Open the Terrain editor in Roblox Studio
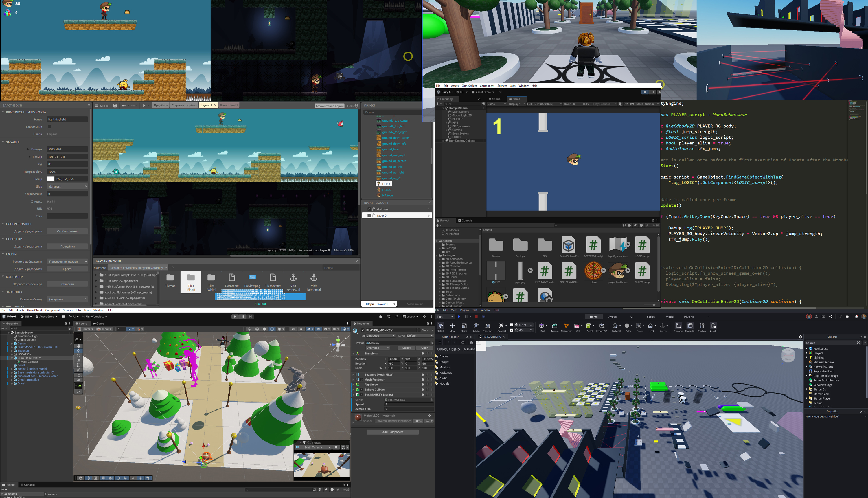This screenshot has width=868, height=498. pyautogui.click(x=554, y=327)
